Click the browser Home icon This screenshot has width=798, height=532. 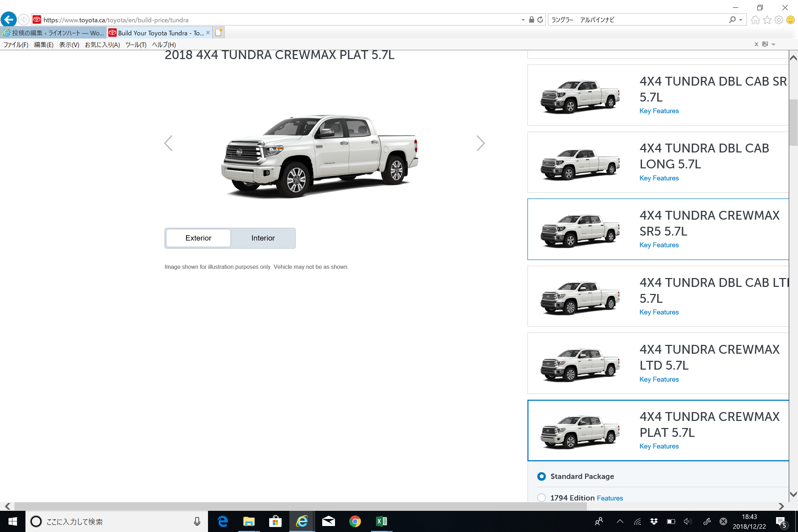pyautogui.click(x=755, y=20)
